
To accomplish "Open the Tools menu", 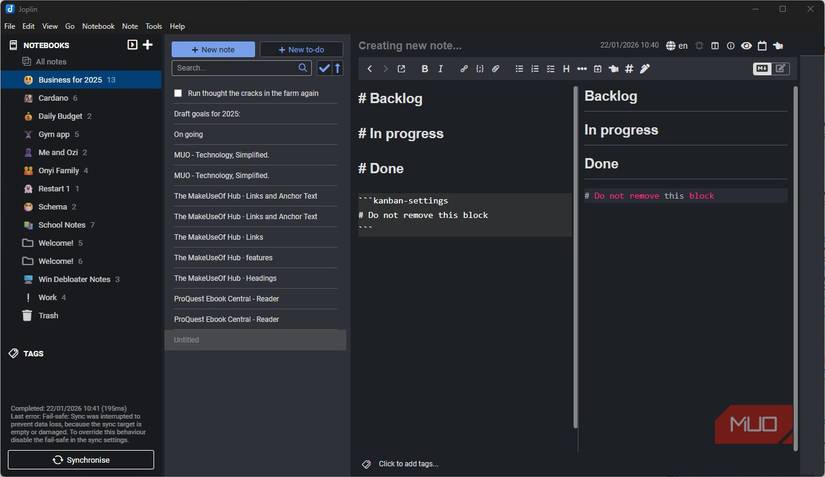I will (x=153, y=26).
